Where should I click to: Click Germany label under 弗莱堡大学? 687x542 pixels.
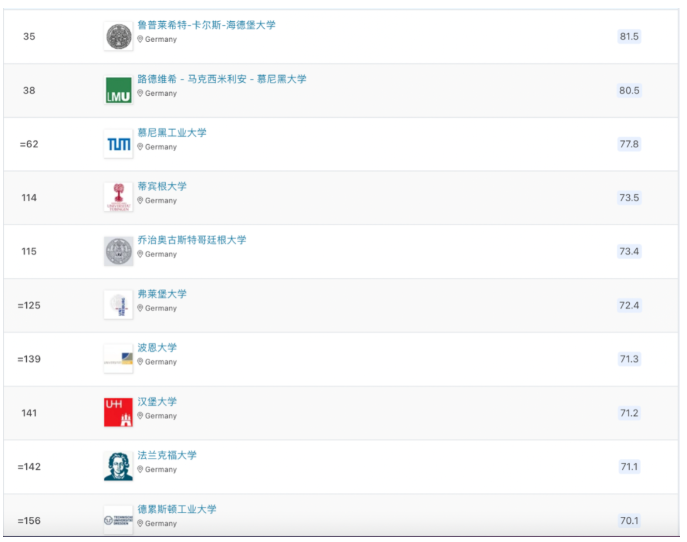[x=161, y=308]
